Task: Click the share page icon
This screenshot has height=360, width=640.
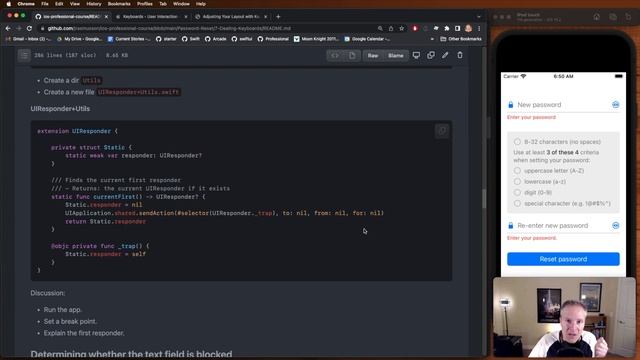Action: point(391,28)
